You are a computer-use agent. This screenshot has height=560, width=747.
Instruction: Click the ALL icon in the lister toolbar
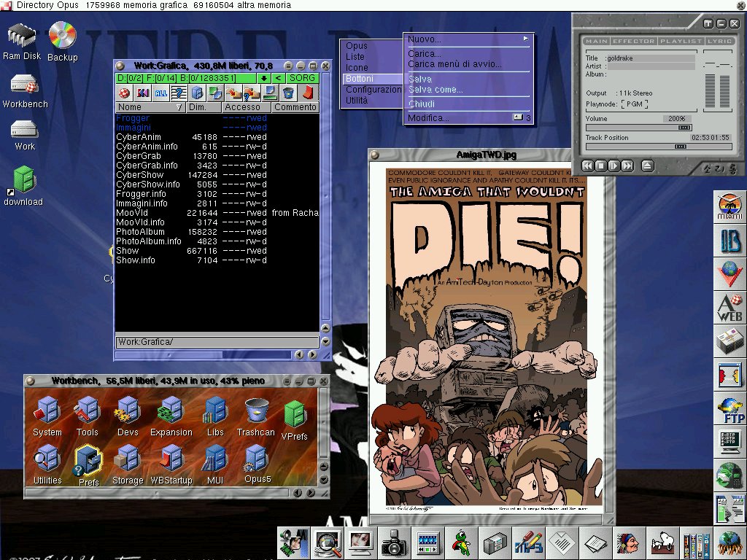tap(161, 93)
